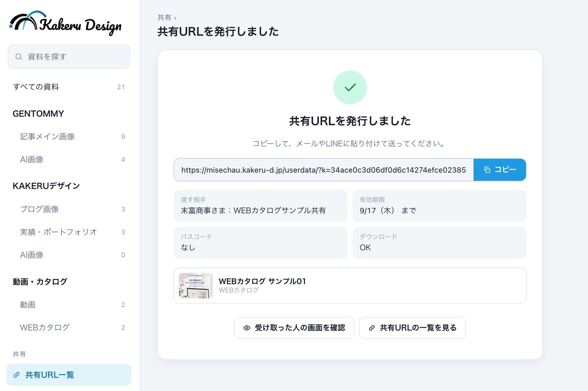
Task: Click the copy icon in the blue button
Action: pos(487,170)
